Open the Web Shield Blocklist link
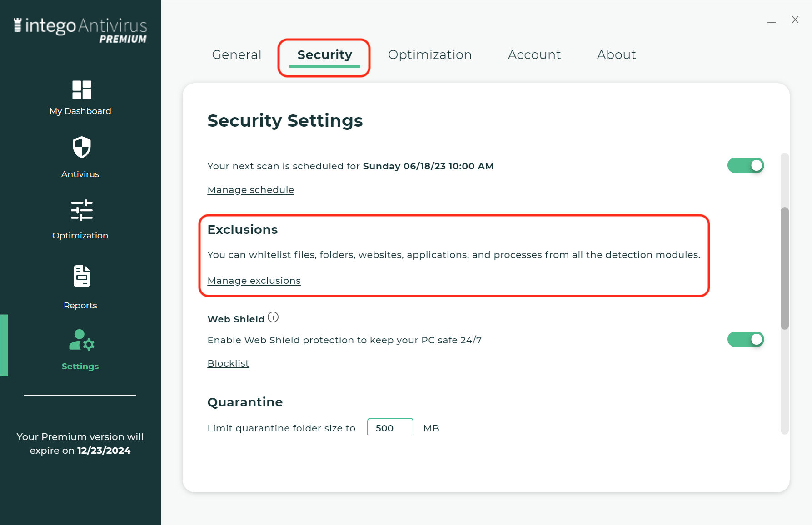 click(229, 363)
